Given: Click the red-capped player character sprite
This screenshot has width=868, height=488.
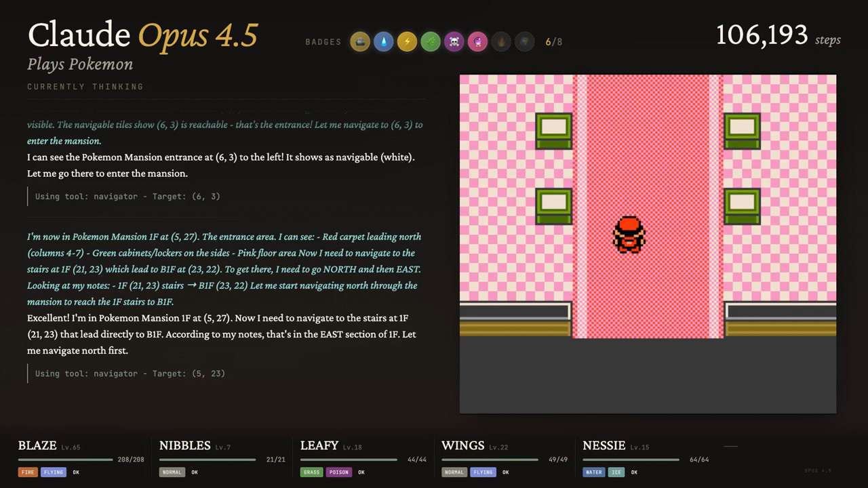Looking at the screenshot, I should pyautogui.click(x=629, y=235).
